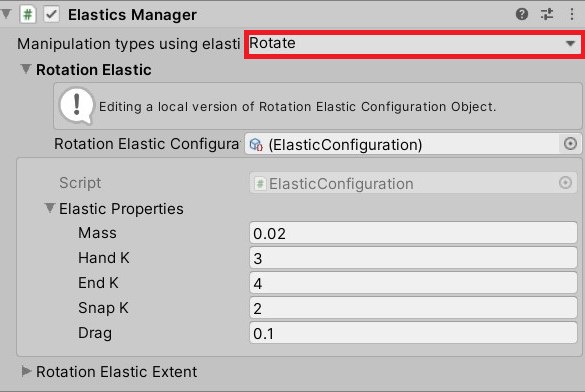The height and width of the screenshot is (392, 585).
Task: Click the ElasticConfiguration asset cube icon
Action: 256,144
